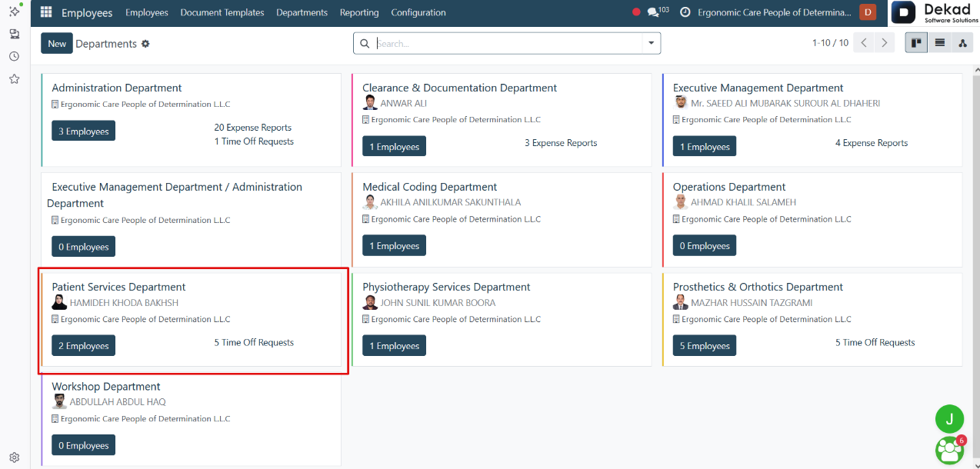
Task: Open Operations Department card title
Action: coord(729,187)
